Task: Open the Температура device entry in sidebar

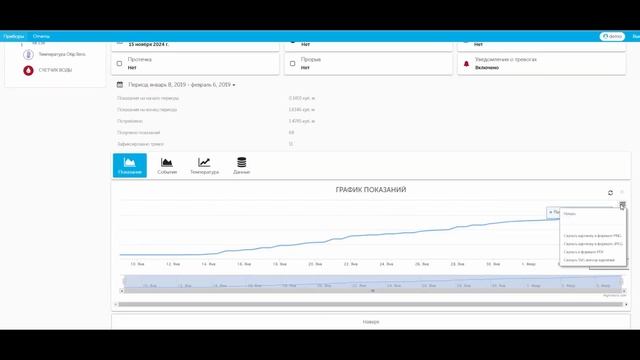Action: click(62, 54)
